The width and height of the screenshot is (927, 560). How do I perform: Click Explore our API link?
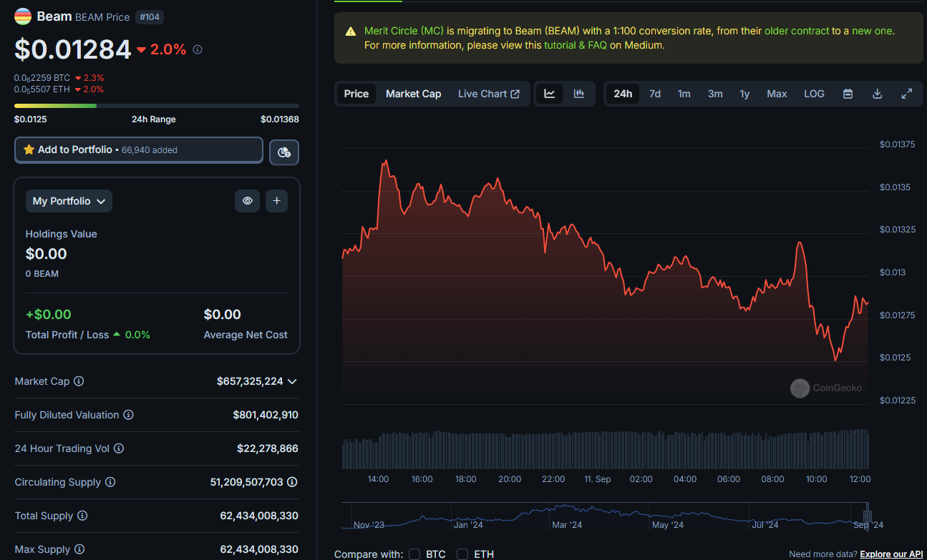pos(890,554)
